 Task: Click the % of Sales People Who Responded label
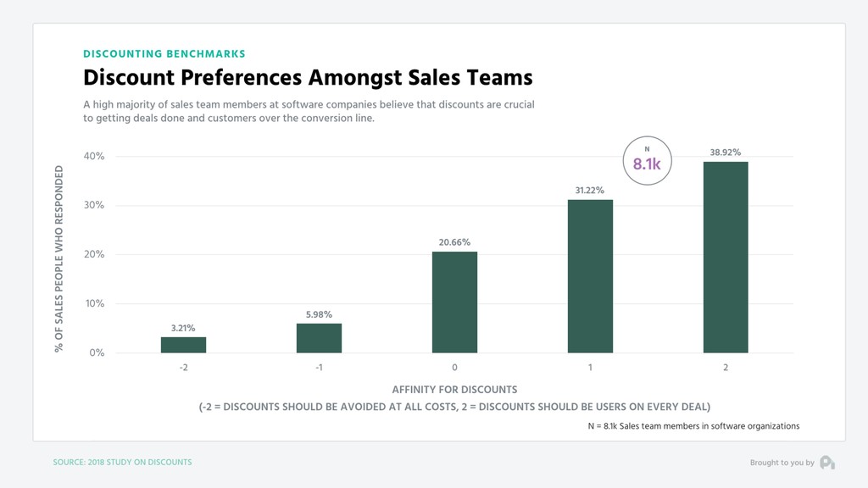(58, 259)
